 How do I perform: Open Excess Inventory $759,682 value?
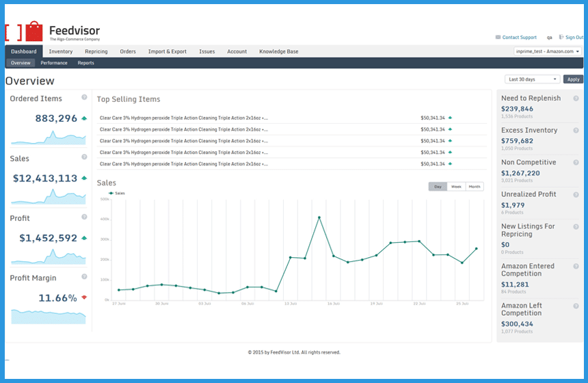coord(517,141)
